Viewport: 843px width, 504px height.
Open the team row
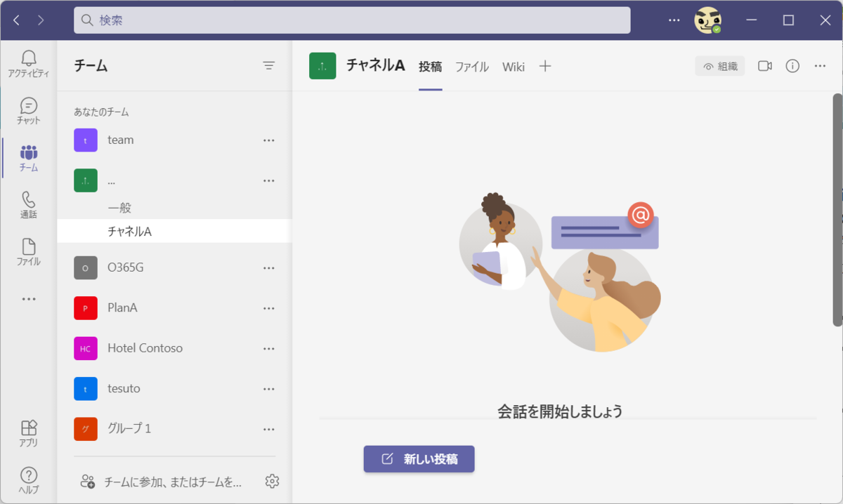174,140
